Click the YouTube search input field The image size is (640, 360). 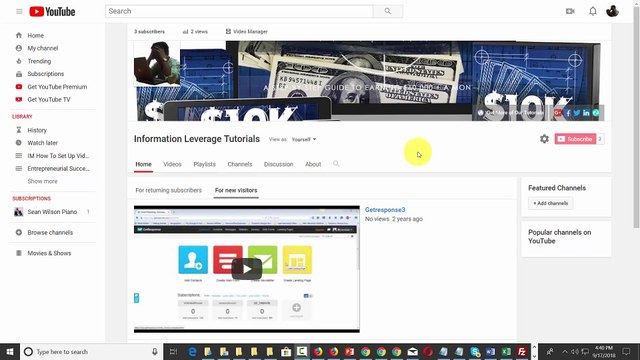(x=239, y=11)
